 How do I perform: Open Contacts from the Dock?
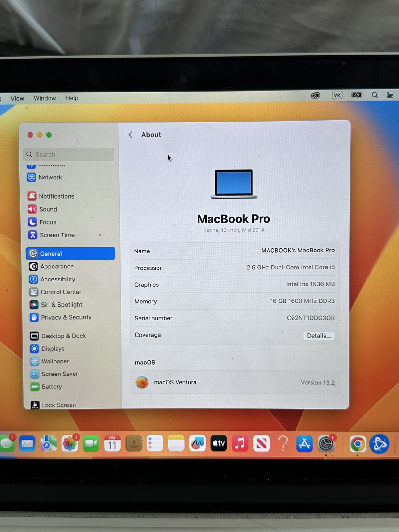134,444
